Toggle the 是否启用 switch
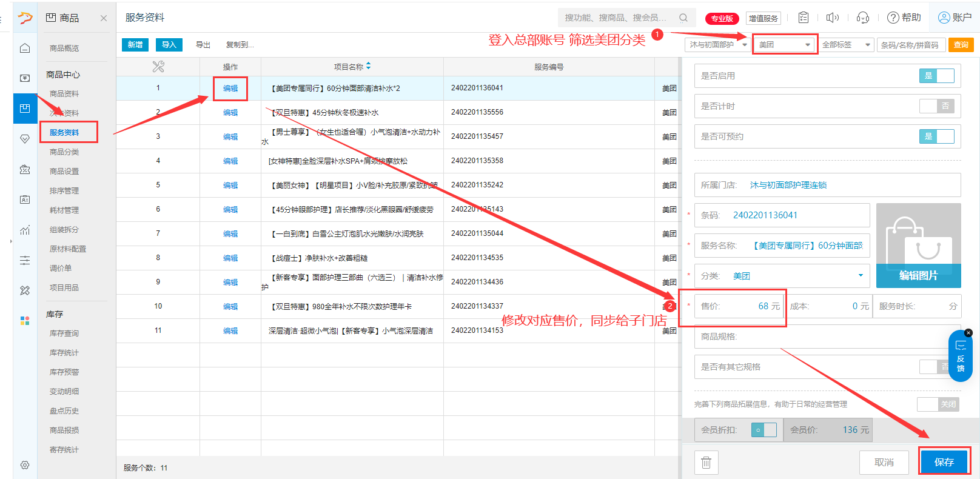This screenshot has height=479, width=980. point(937,76)
